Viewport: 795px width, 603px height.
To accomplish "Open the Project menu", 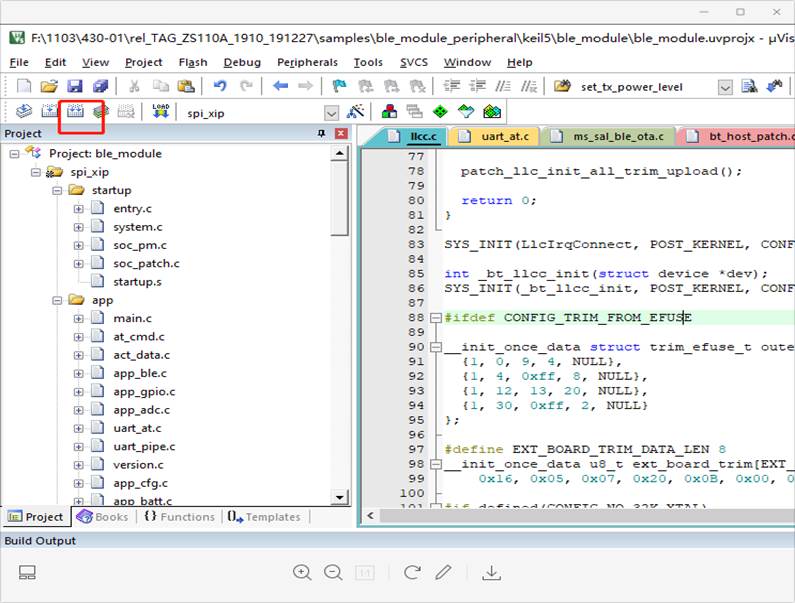I will (x=143, y=62).
